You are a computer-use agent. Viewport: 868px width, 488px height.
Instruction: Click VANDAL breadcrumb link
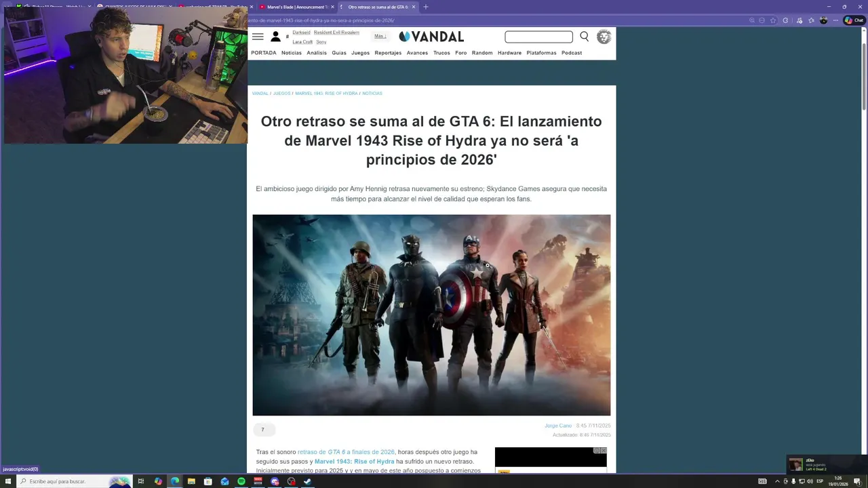[260, 94]
